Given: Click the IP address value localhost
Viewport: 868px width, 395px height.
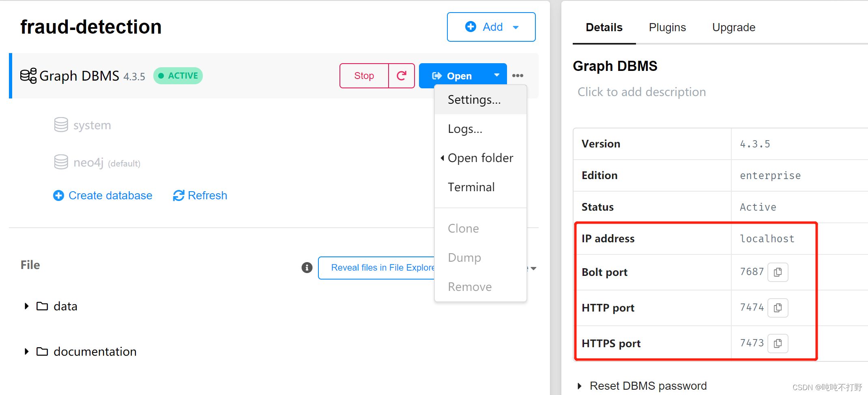Looking at the screenshot, I should coord(767,239).
